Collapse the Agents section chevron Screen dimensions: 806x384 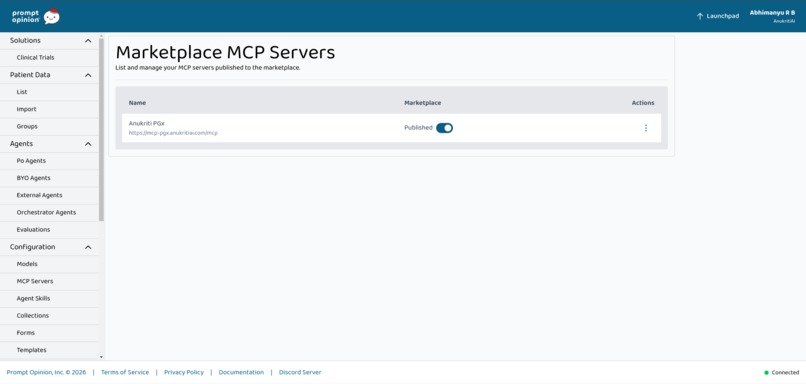(88, 144)
